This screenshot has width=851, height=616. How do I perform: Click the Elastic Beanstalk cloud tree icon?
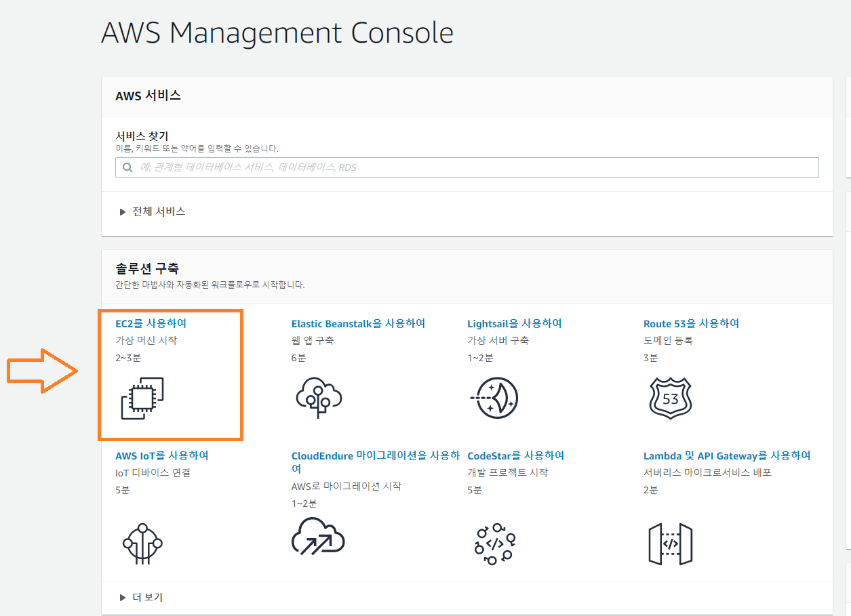pyautogui.click(x=319, y=398)
